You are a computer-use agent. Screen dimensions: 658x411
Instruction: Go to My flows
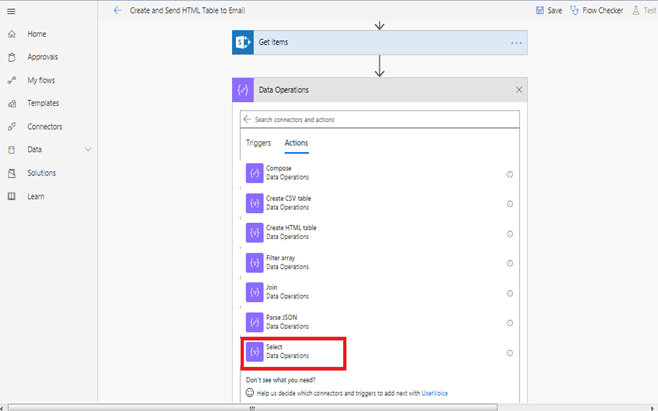(41, 80)
